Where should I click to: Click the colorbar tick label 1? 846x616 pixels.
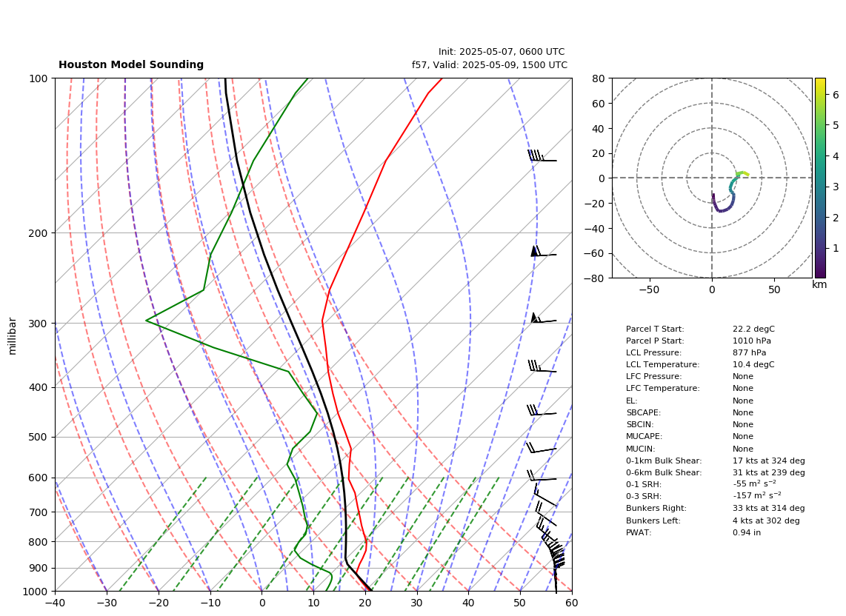[836, 249]
